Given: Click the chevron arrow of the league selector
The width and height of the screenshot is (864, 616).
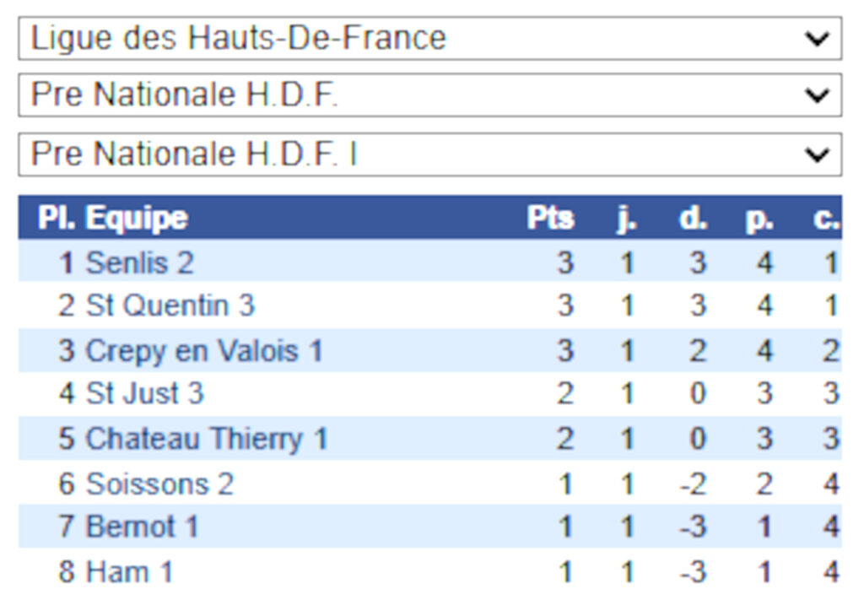Looking at the screenshot, I should 817,39.
